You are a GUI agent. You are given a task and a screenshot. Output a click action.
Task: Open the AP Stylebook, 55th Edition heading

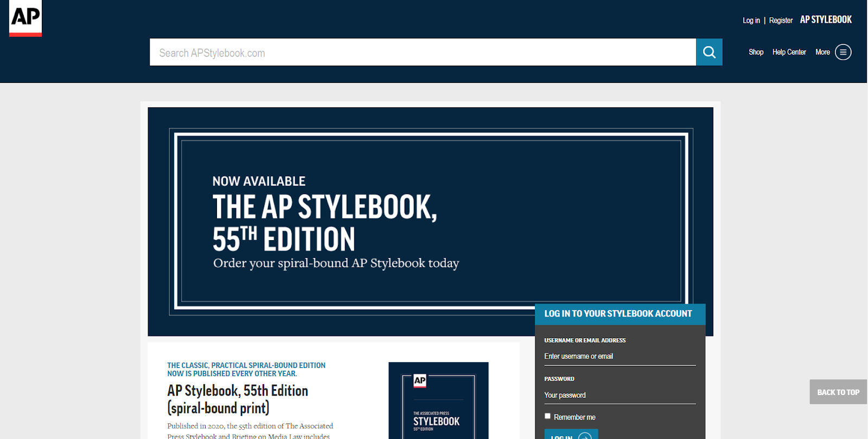pos(238,399)
